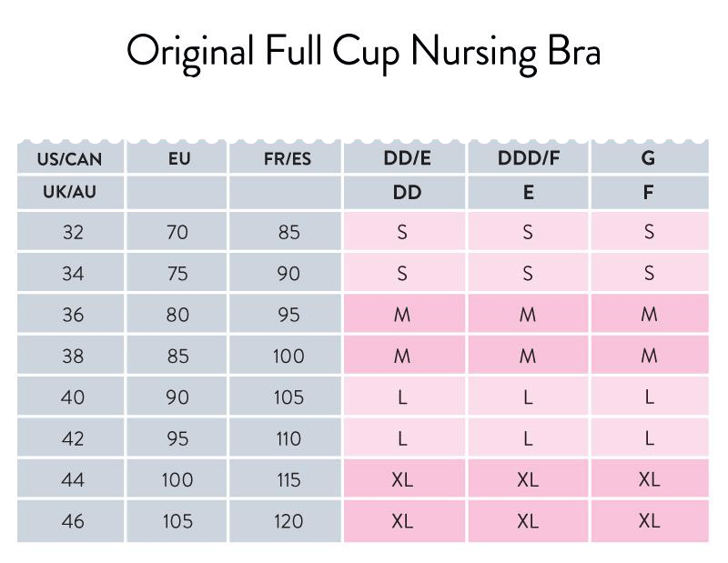The image size is (728, 563).
Task: Select band size 32 cell
Action: coord(71,231)
